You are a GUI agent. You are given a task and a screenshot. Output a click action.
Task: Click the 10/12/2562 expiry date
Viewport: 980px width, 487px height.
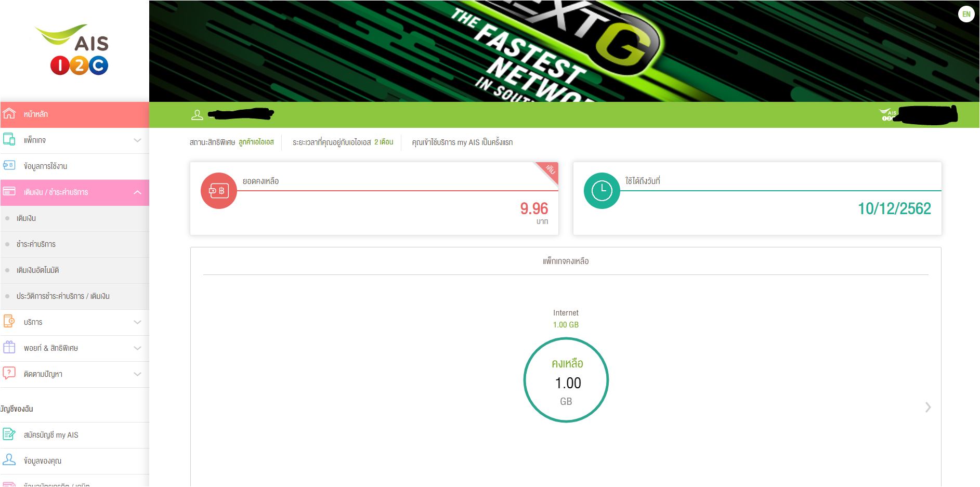pos(894,208)
